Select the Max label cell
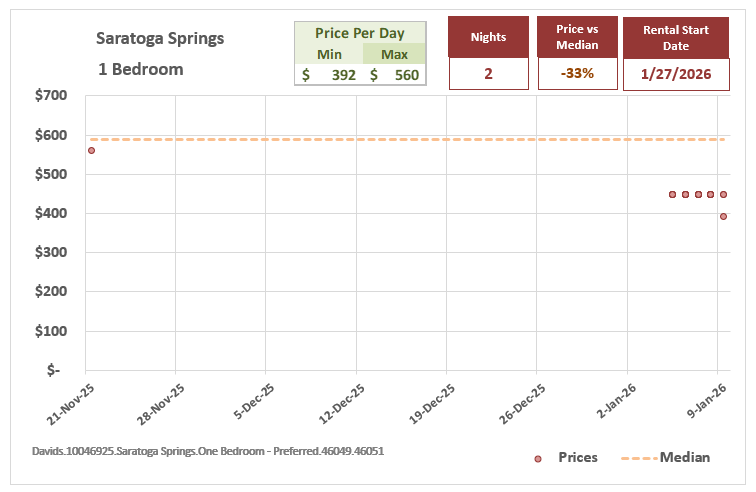Image resolution: width=756 pixels, height=492 pixels. 393,54
